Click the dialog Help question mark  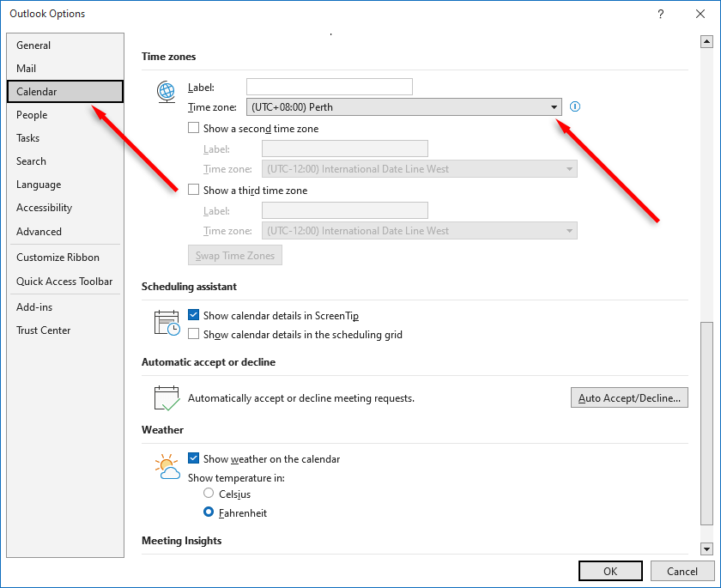coord(660,14)
